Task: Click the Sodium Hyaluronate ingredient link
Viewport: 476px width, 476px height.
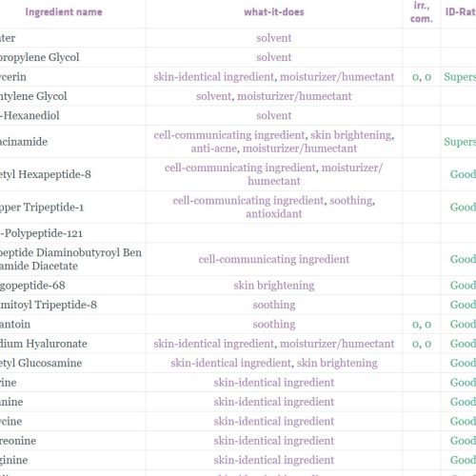Action: coord(44,344)
